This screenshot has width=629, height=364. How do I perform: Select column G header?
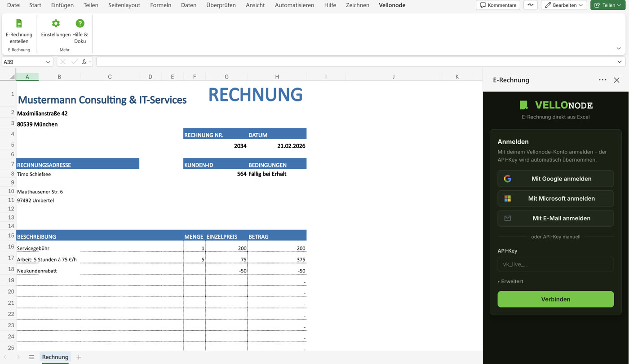coord(226,77)
